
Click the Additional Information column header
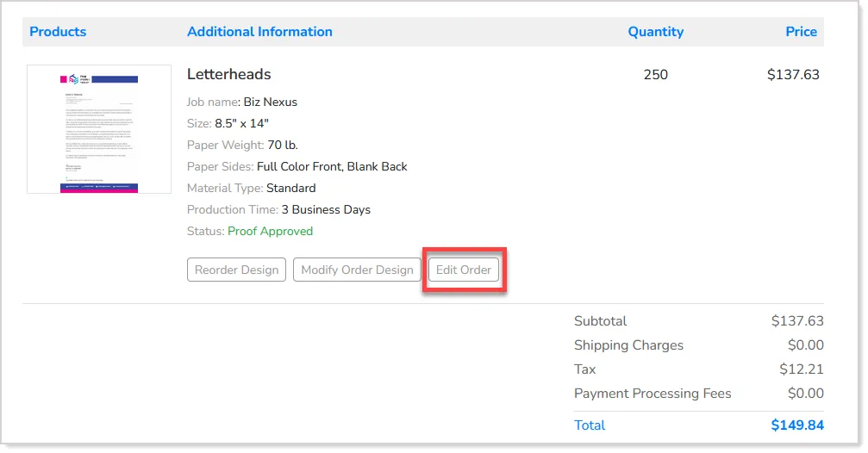pos(259,32)
